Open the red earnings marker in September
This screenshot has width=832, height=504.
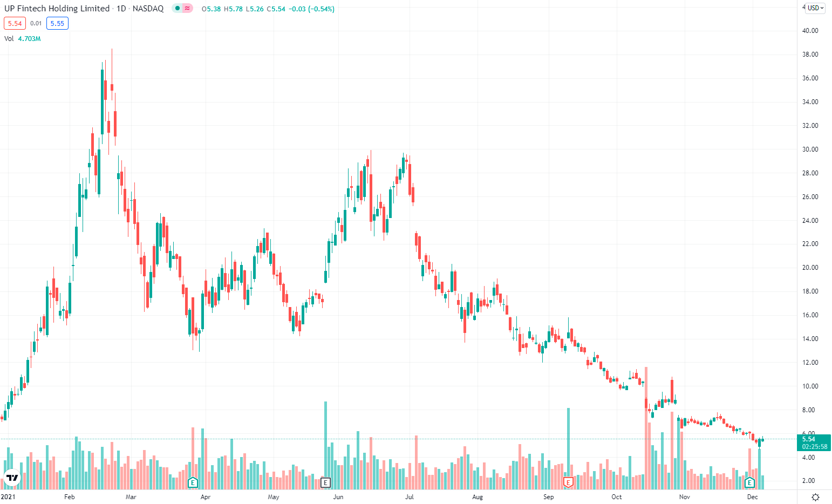click(568, 482)
